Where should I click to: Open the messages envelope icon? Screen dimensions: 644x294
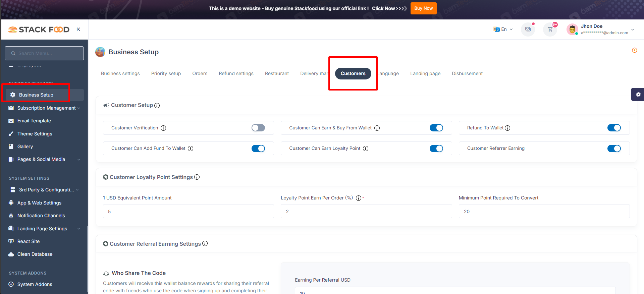pyautogui.click(x=528, y=29)
